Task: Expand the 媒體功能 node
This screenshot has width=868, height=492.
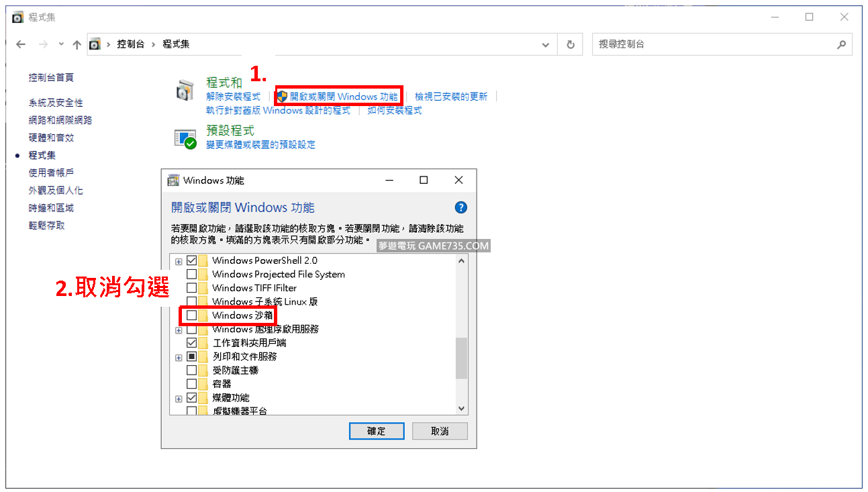Action: point(179,399)
